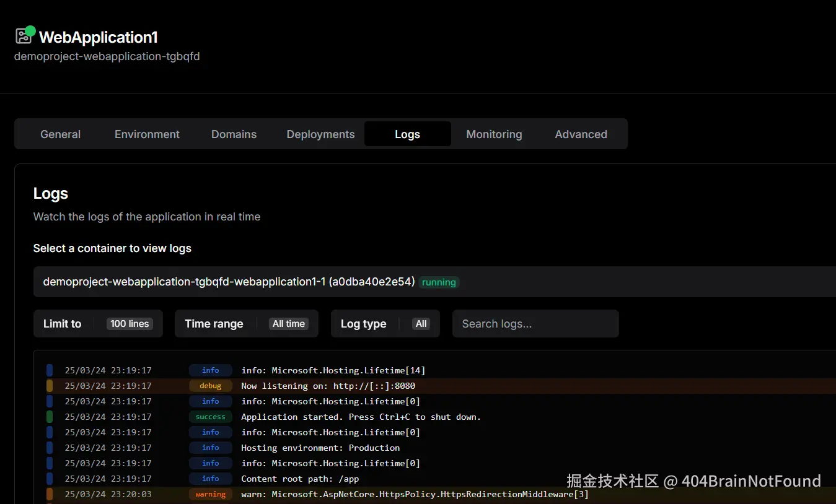Open the Monitoring tab
The image size is (836, 504).
tap(494, 134)
